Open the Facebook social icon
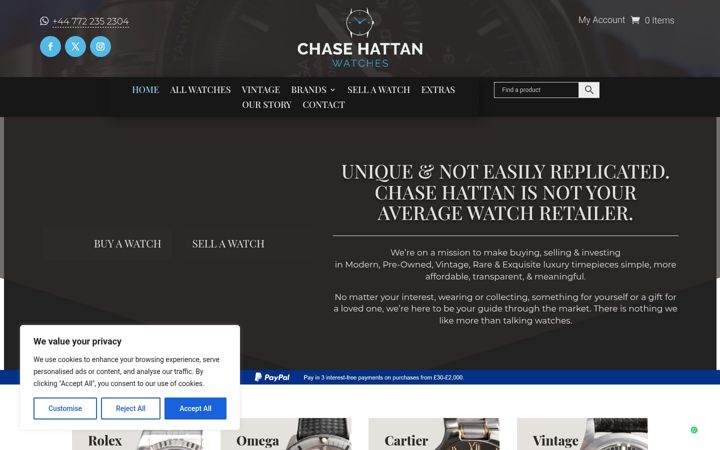 (x=51, y=46)
